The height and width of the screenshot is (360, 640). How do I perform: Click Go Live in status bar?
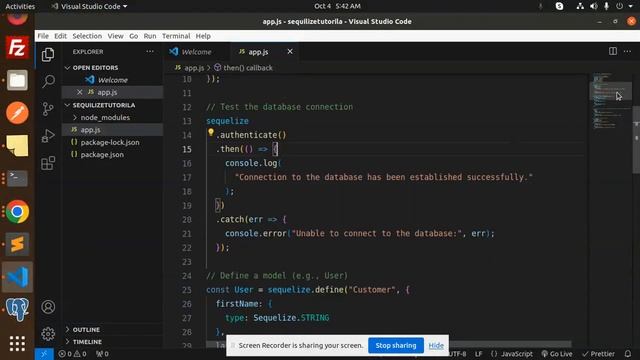click(x=557, y=354)
